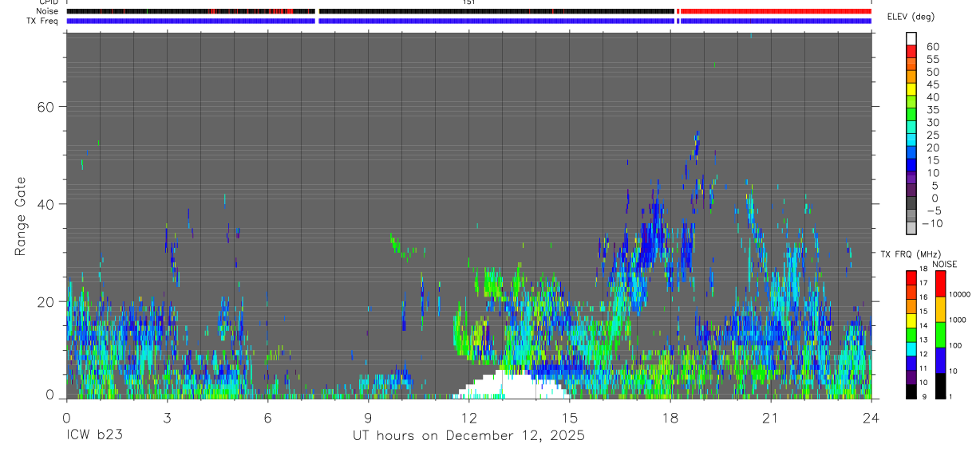Click the 'ELEV (deg)' colorbar title

click(911, 17)
